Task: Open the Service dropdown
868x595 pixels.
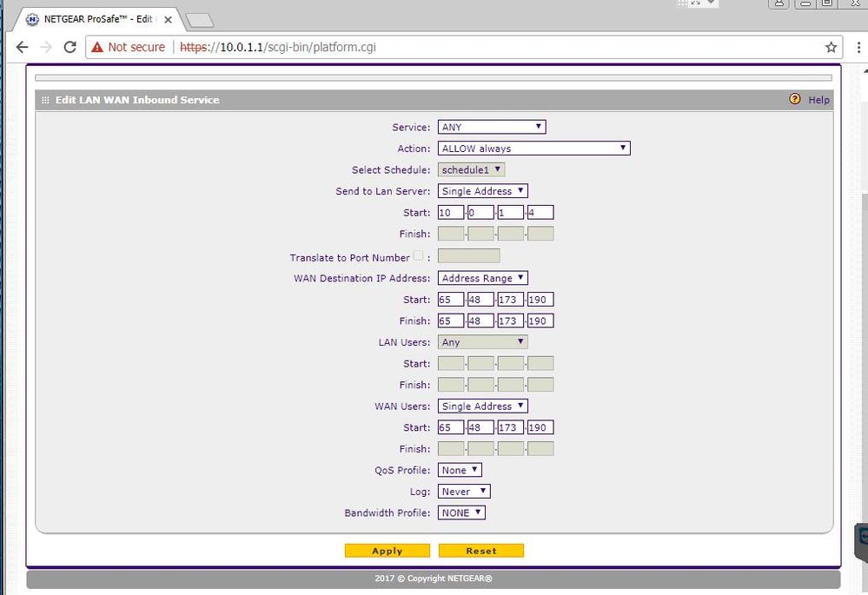Action: (x=492, y=127)
